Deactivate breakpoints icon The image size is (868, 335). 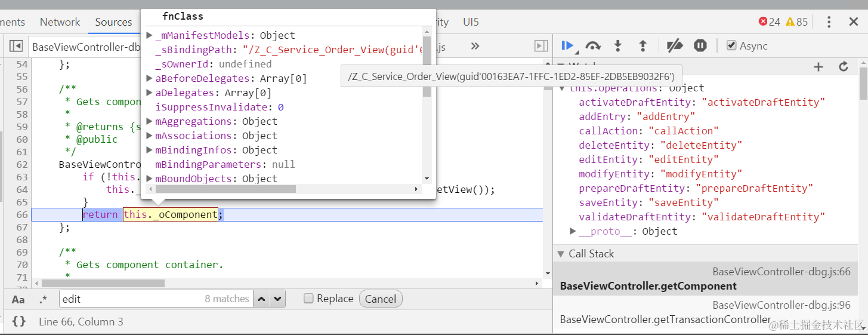[x=675, y=46]
